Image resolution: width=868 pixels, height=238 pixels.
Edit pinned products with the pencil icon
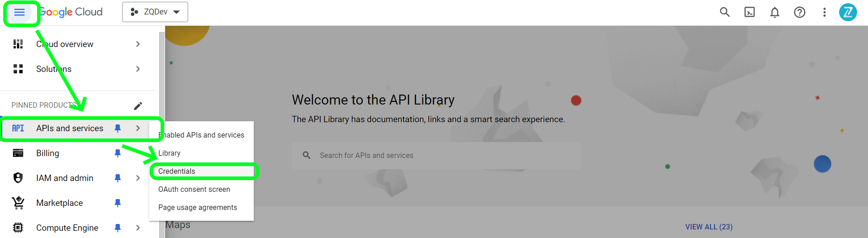pos(138,106)
